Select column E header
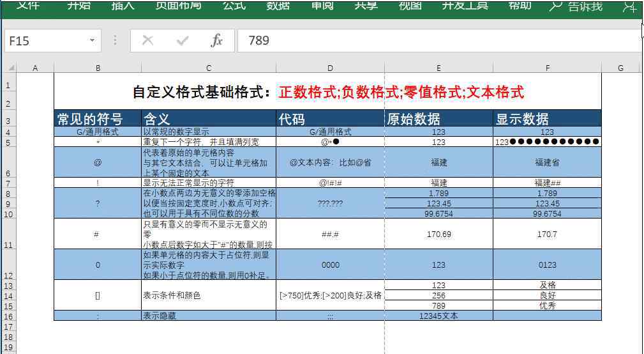Viewport: 644px width, 354px height. [x=438, y=68]
